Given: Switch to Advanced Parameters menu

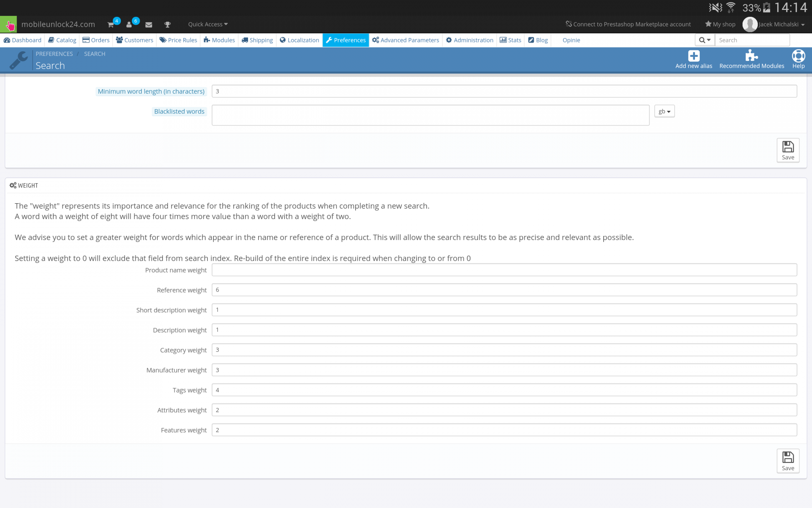Looking at the screenshot, I should point(406,40).
